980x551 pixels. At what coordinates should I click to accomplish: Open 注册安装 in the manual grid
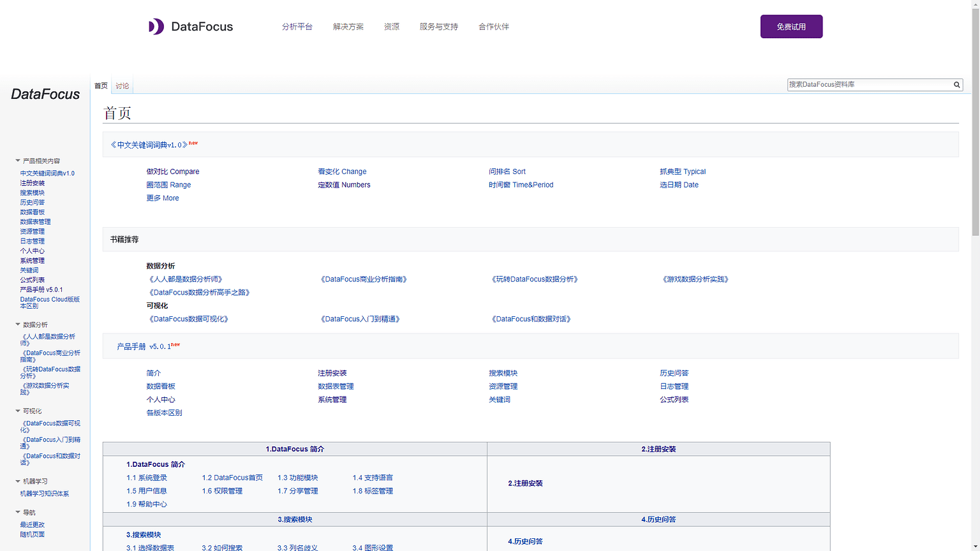(x=332, y=373)
